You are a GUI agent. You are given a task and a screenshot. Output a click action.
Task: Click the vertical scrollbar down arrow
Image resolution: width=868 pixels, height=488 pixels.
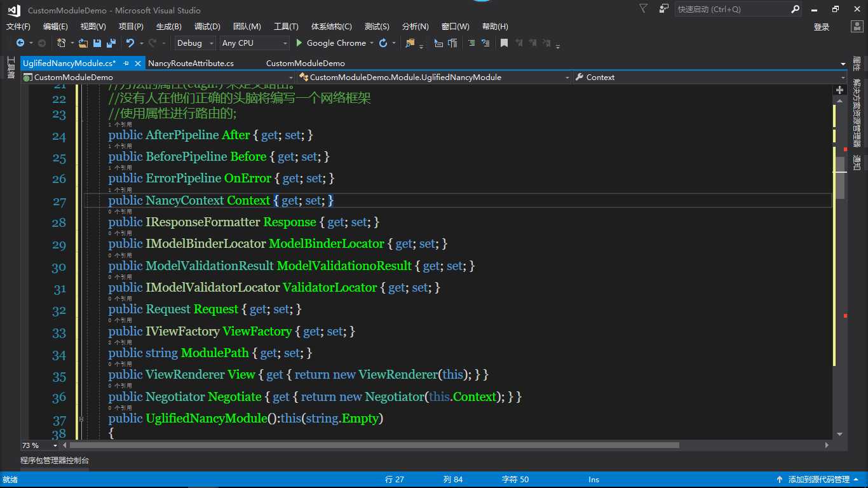840,434
